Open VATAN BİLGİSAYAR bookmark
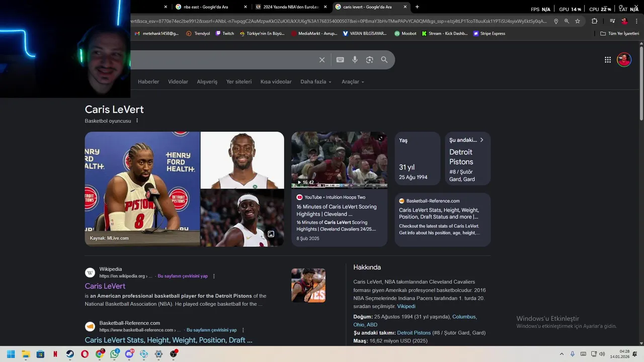Image resolution: width=644 pixels, height=362 pixels. [x=364, y=34]
